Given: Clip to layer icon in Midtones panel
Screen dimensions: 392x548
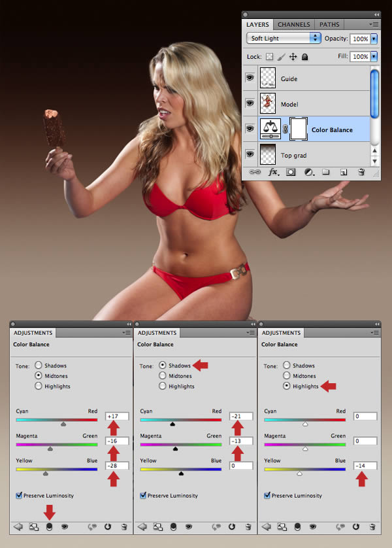Looking at the screenshot, I should (49, 526).
